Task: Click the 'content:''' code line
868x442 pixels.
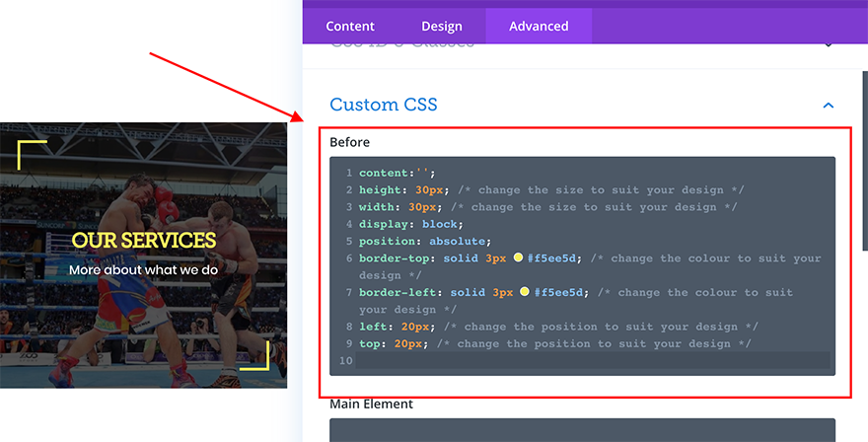Action: [397, 173]
